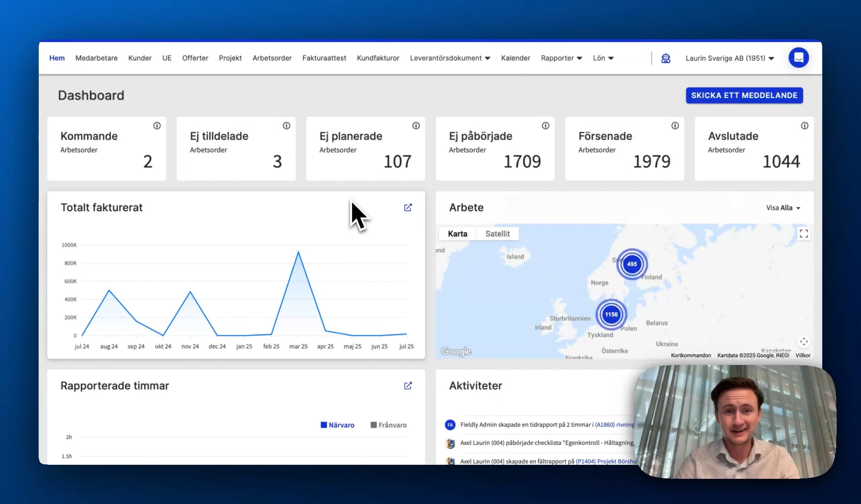Toggle Frånvaro legend series in chart
861x504 pixels.
tap(389, 425)
